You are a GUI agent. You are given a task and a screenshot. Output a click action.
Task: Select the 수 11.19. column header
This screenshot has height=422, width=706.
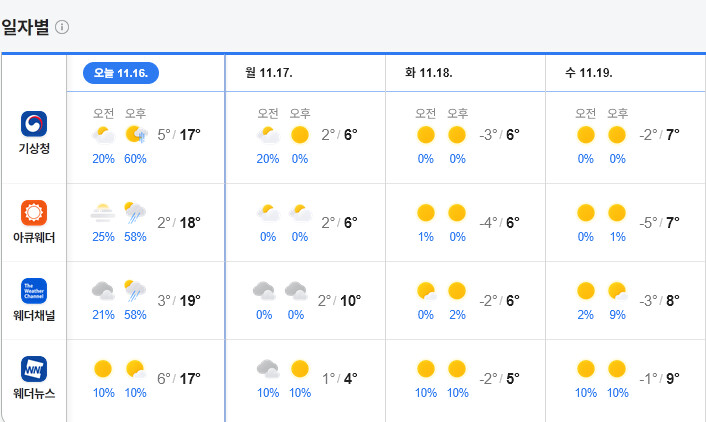click(x=588, y=73)
